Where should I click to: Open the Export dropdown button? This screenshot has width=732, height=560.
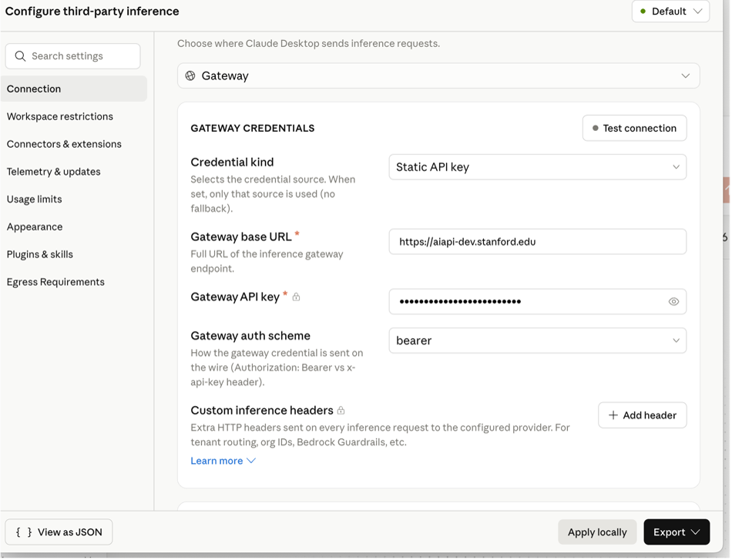(x=677, y=532)
